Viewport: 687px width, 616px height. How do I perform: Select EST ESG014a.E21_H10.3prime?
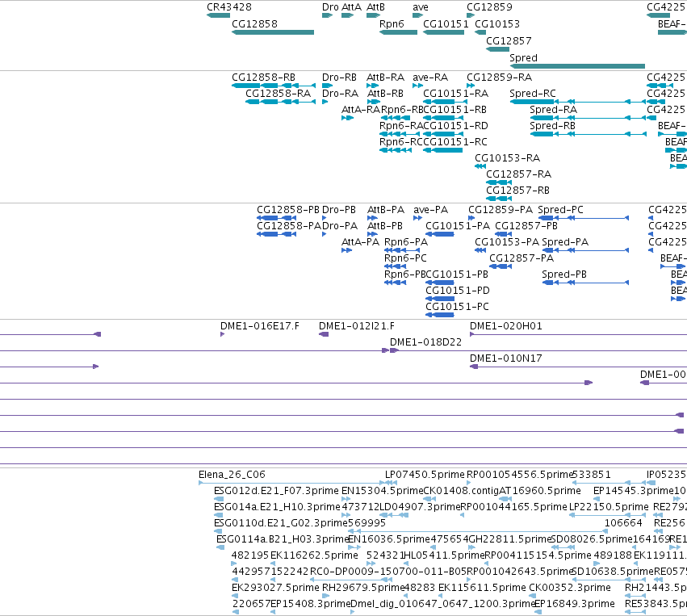click(219, 515)
